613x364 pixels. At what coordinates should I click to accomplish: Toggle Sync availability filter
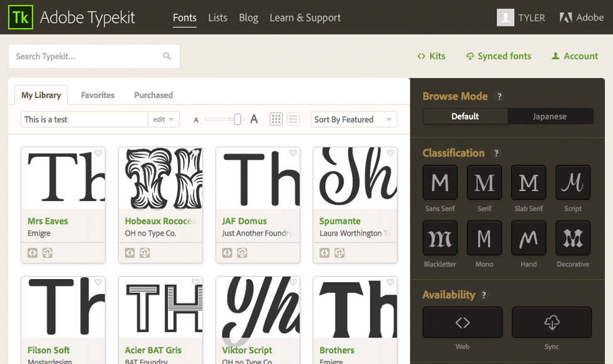551,322
